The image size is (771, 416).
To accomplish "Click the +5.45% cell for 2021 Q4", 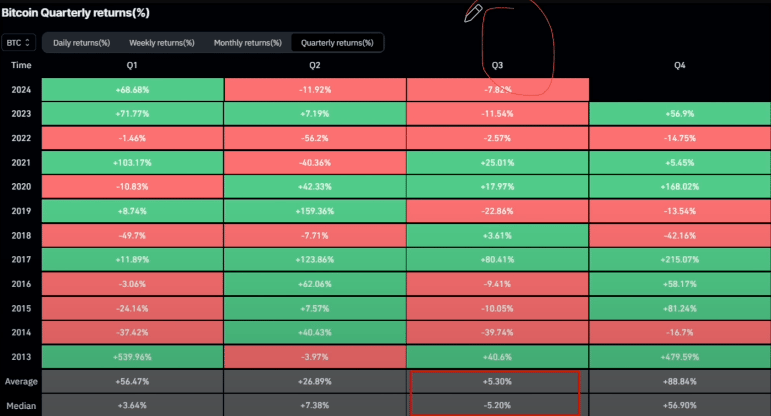I will (x=680, y=162).
